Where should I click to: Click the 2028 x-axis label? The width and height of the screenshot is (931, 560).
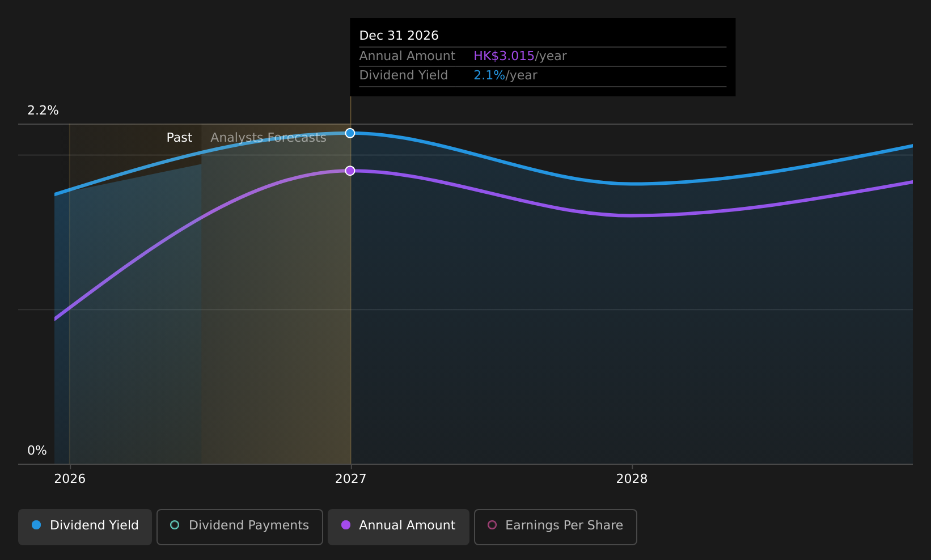tap(632, 479)
